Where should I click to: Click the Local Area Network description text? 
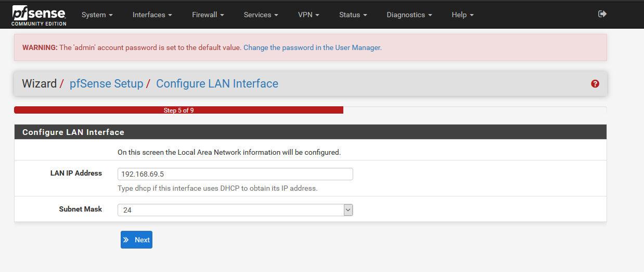click(x=229, y=152)
